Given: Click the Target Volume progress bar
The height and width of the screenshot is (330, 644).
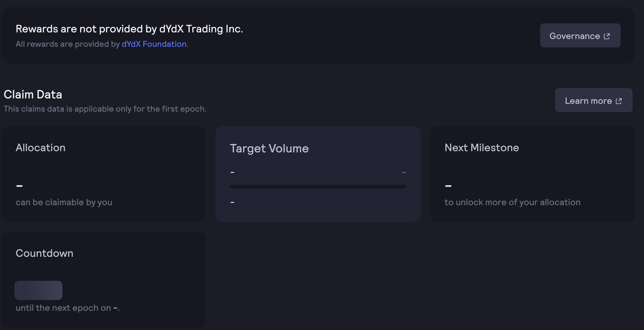Looking at the screenshot, I should [x=318, y=187].
